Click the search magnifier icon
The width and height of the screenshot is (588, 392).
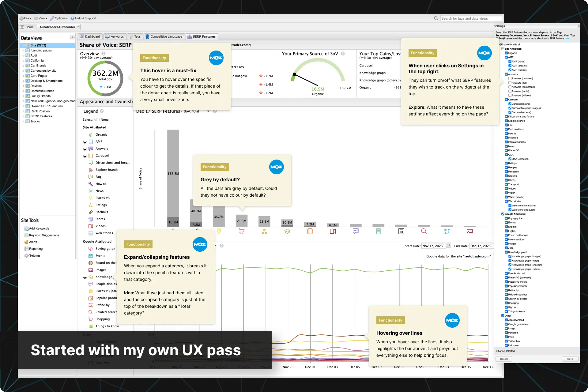[x=436, y=18]
